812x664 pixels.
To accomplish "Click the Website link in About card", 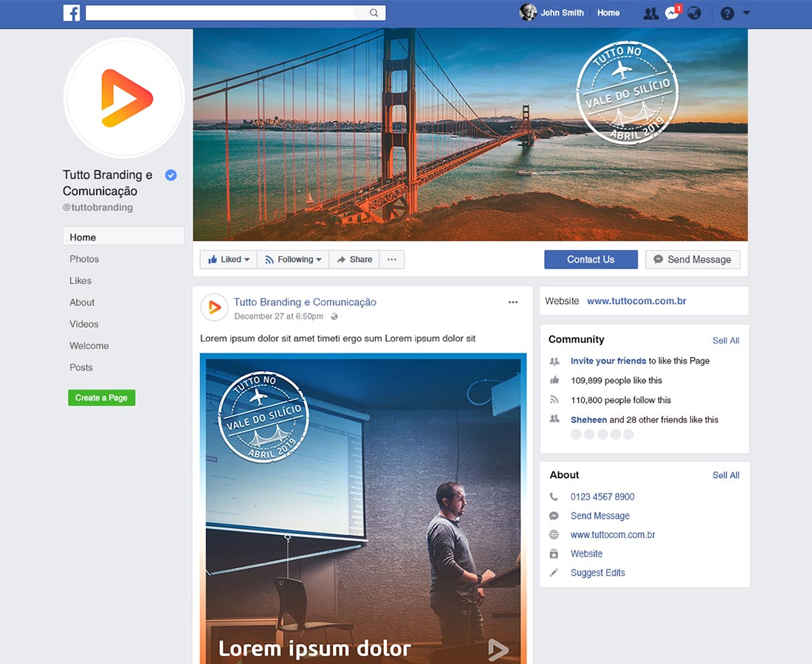I will click(x=586, y=554).
